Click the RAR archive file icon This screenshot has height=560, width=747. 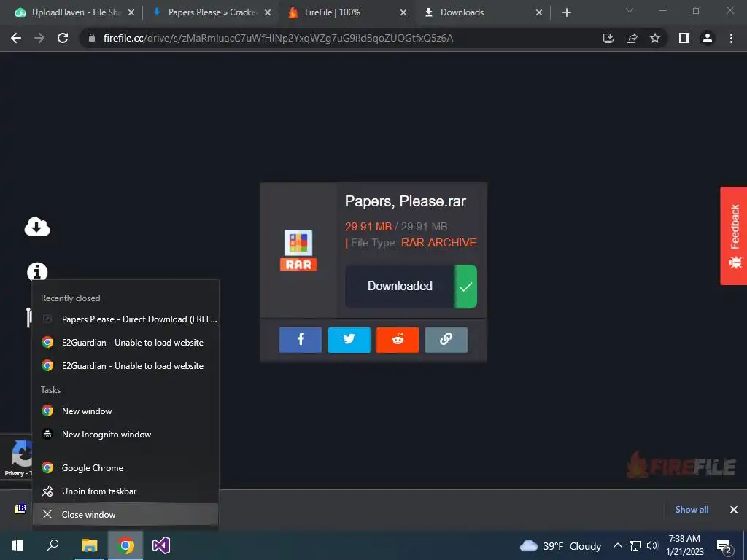click(298, 251)
